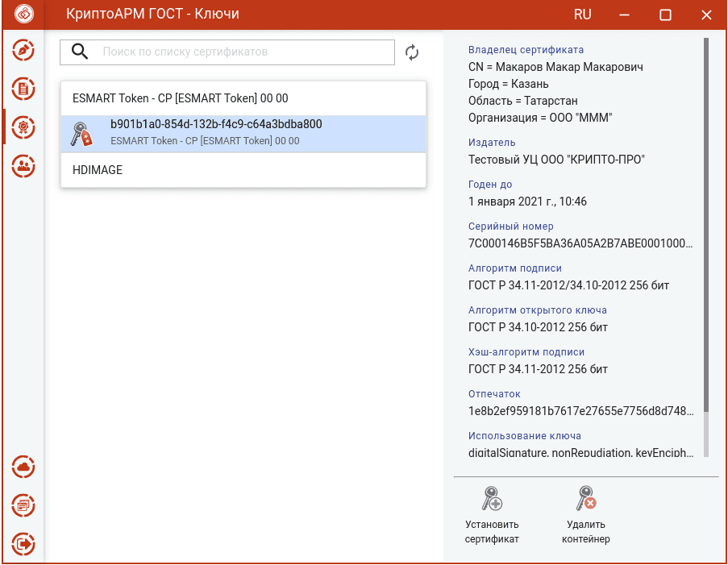This screenshot has height=565, width=728.
Task: Expand the HDIMAGE group header
Action: pos(243,170)
